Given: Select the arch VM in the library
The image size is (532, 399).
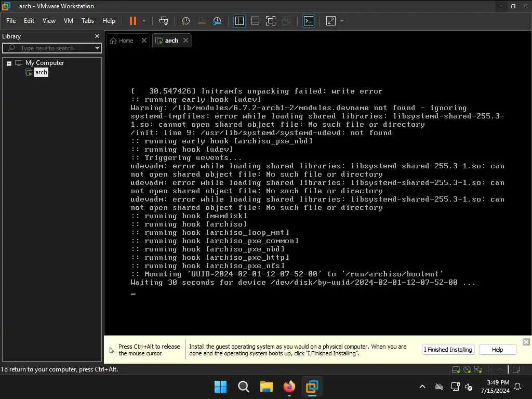Looking at the screenshot, I should click(x=41, y=72).
